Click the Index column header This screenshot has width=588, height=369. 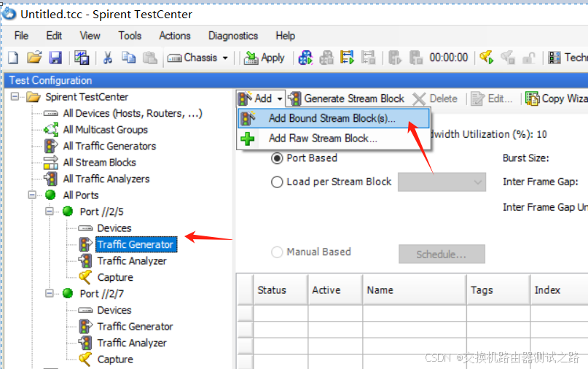point(559,290)
